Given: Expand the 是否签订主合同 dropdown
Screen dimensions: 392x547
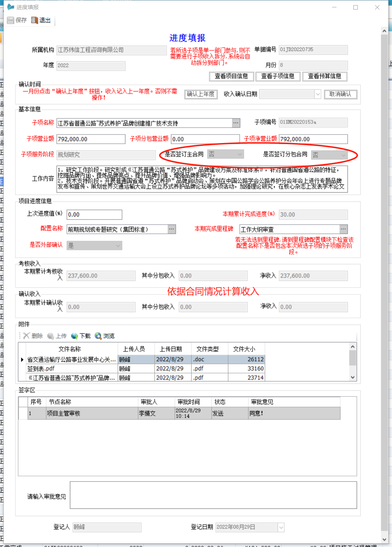Looking at the screenshot, I should [x=239, y=154].
